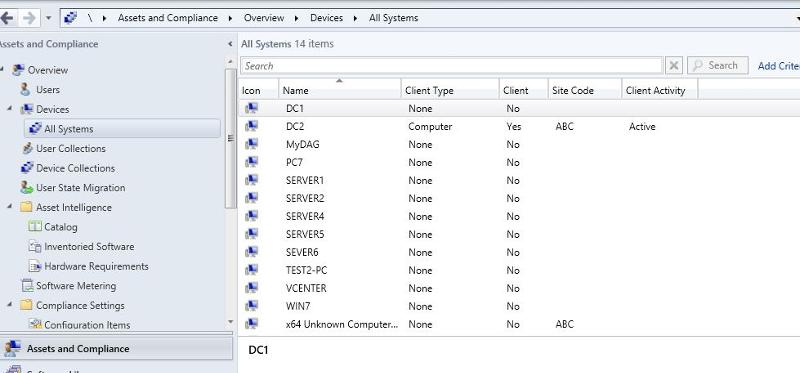Clear search with the X button
800x373 pixels.
tap(674, 66)
